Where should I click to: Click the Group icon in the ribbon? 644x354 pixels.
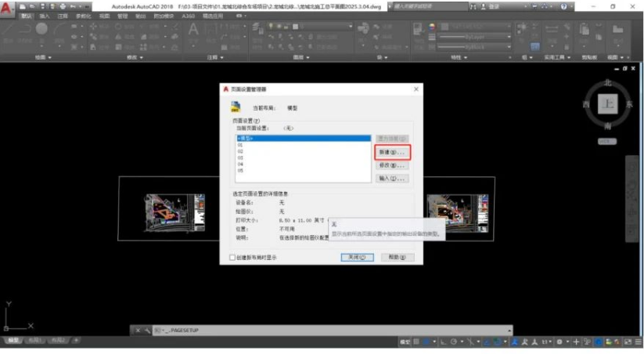(522, 27)
